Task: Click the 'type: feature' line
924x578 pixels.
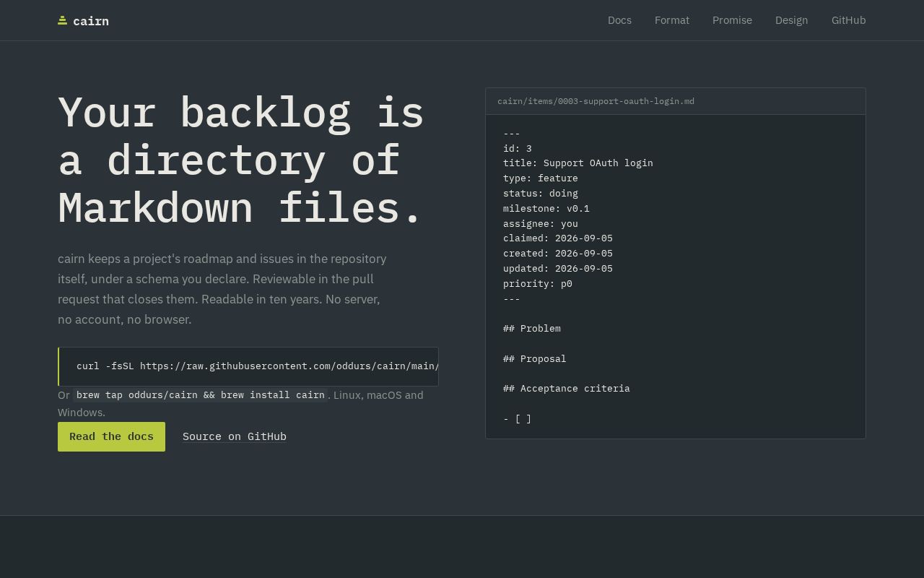Action: 541,178
